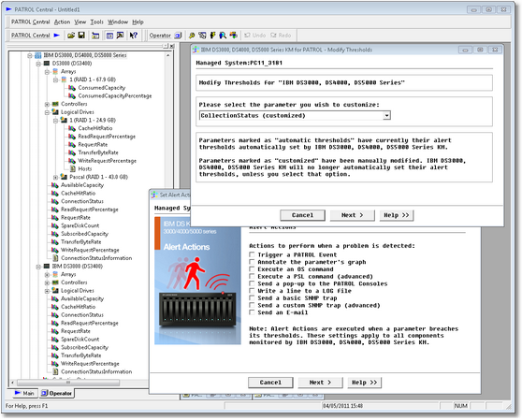Screen dimensions: 522x420
Task: Click Help >> in Set Alert Actions dialog
Action: pos(365,383)
